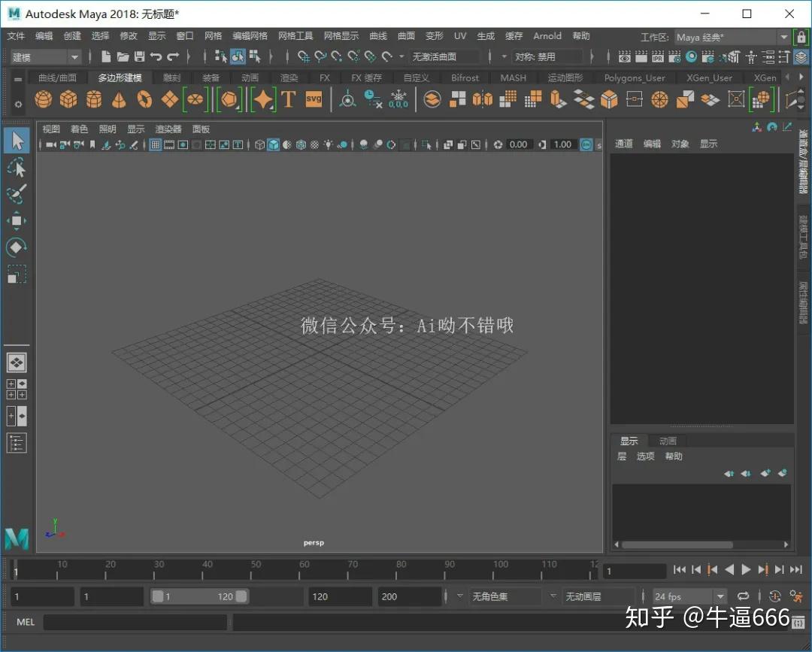Image resolution: width=812 pixels, height=652 pixels.
Task: Toggle the viewport grid display icon
Action: [x=156, y=144]
